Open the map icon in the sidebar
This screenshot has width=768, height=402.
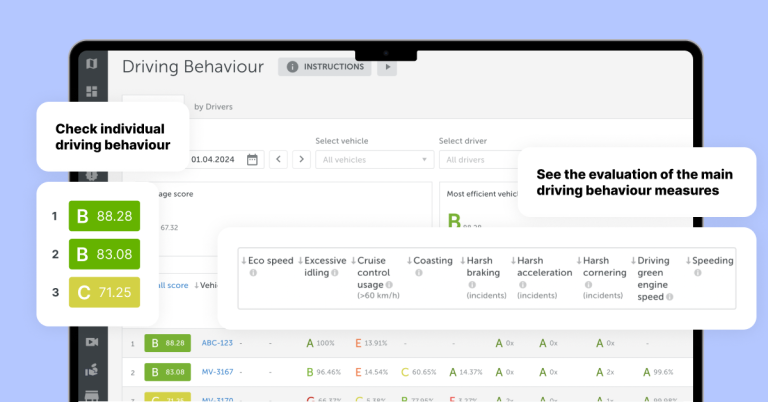pyautogui.click(x=92, y=64)
